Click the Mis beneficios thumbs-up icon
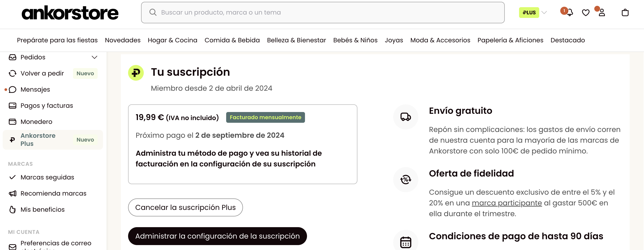This screenshot has height=250, width=644. [13, 209]
